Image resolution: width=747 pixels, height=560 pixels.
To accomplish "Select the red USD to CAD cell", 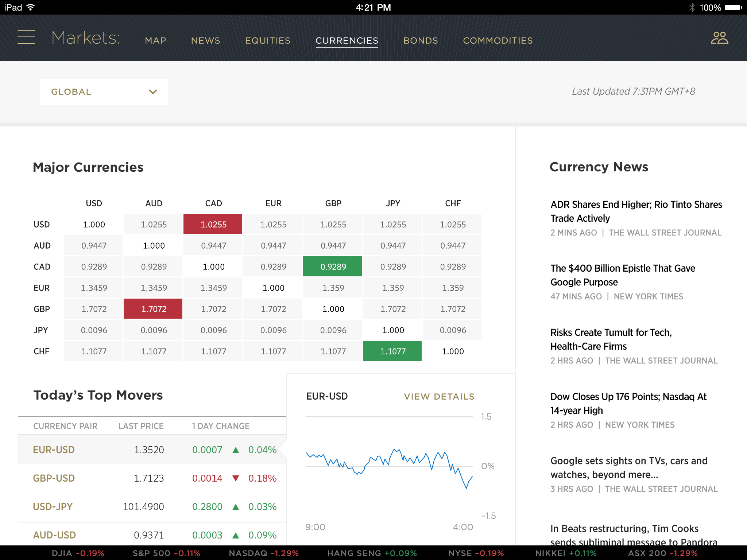I will [x=213, y=224].
